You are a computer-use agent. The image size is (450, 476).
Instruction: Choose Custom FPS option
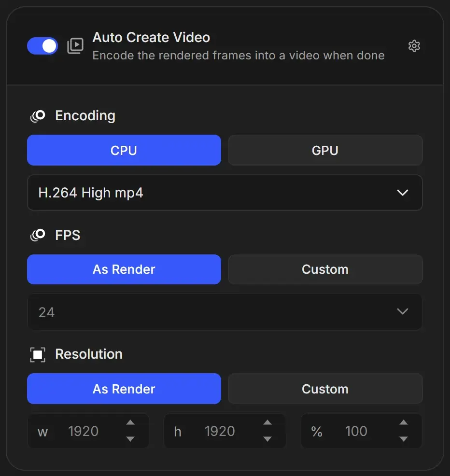[x=325, y=269]
